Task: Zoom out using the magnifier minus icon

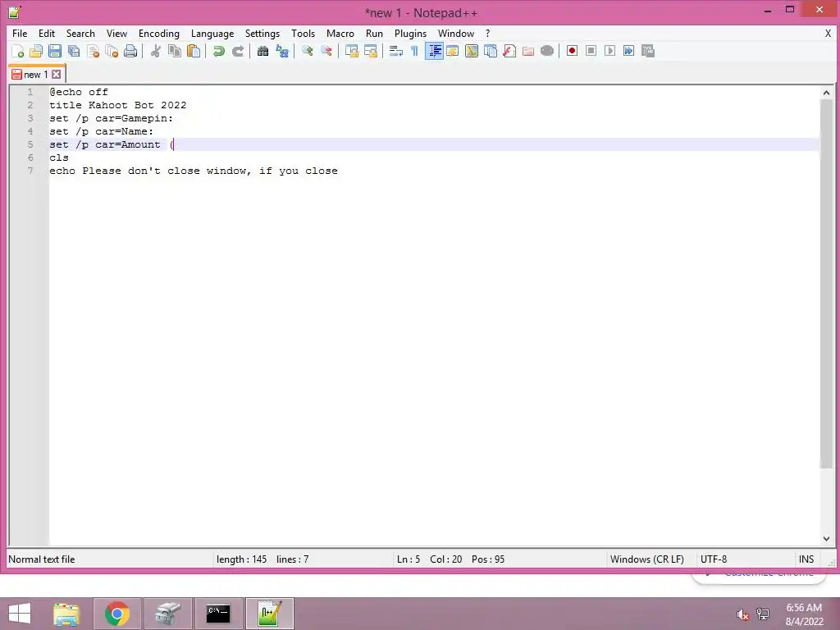Action: click(326, 51)
